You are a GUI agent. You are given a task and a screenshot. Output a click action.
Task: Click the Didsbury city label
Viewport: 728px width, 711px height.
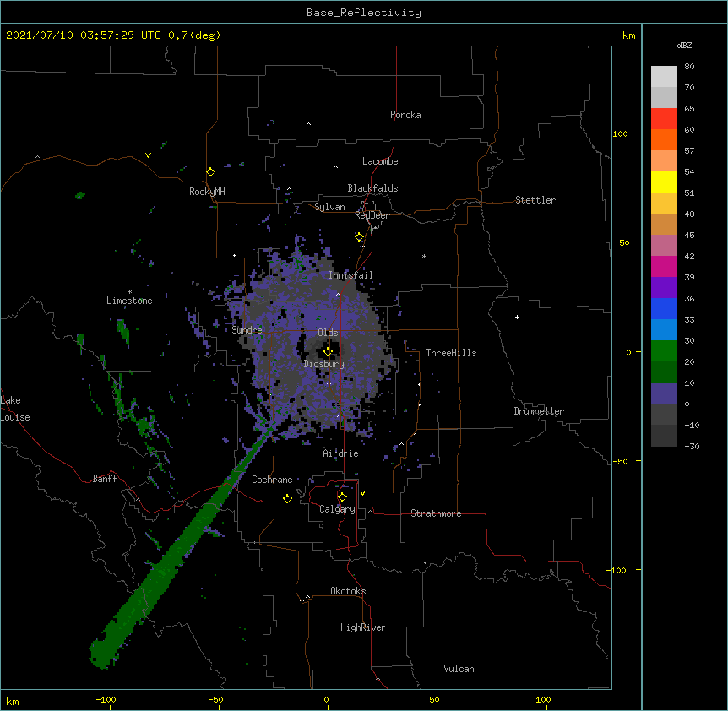(324, 364)
